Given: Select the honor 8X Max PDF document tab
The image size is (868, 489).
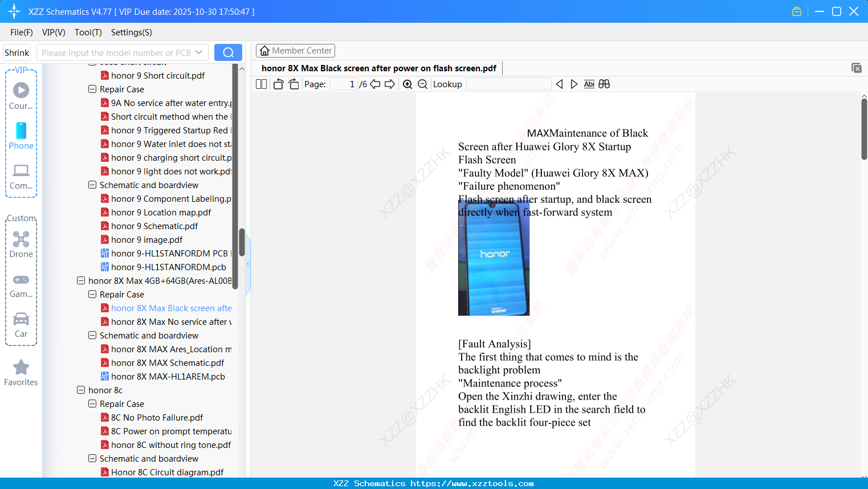Looking at the screenshot, I should coord(379,68).
